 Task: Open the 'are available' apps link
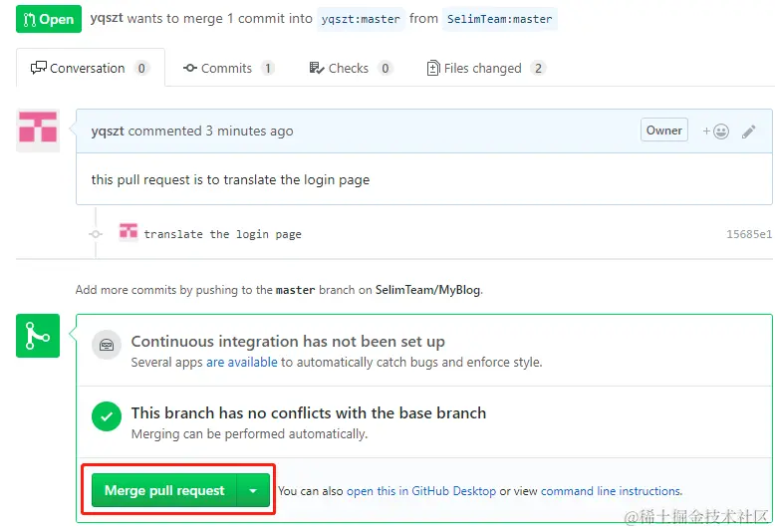tap(242, 362)
